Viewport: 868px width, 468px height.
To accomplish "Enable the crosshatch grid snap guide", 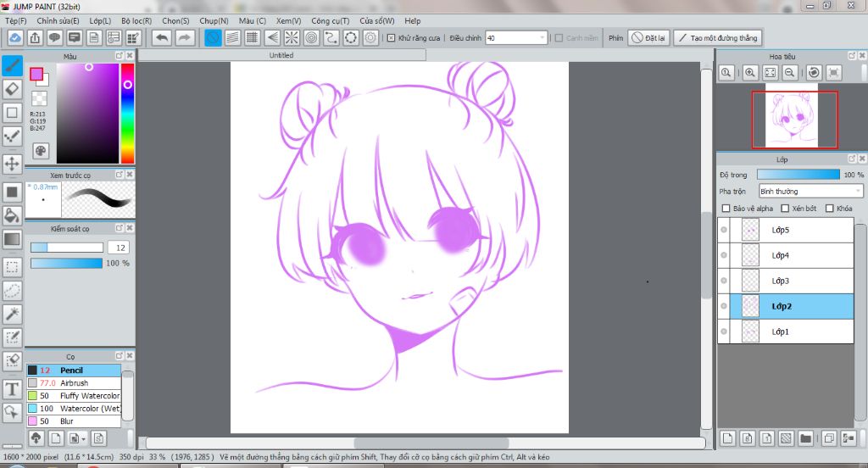I will 253,37.
